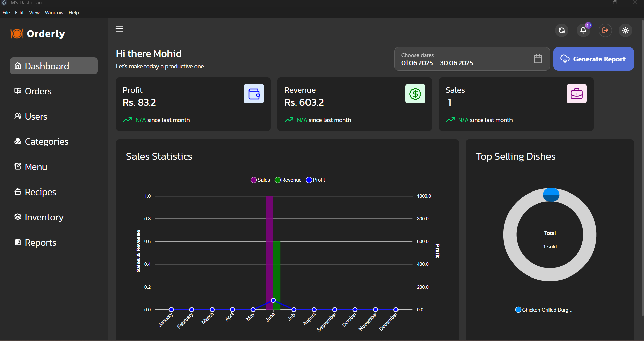Click the blue donut chart segment

tap(551, 195)
